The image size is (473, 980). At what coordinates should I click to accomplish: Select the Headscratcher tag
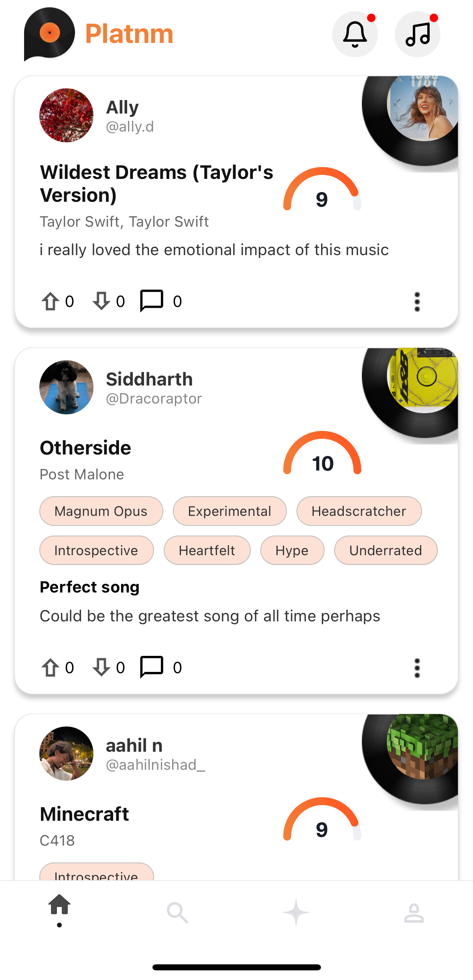(x=359, y=511)
